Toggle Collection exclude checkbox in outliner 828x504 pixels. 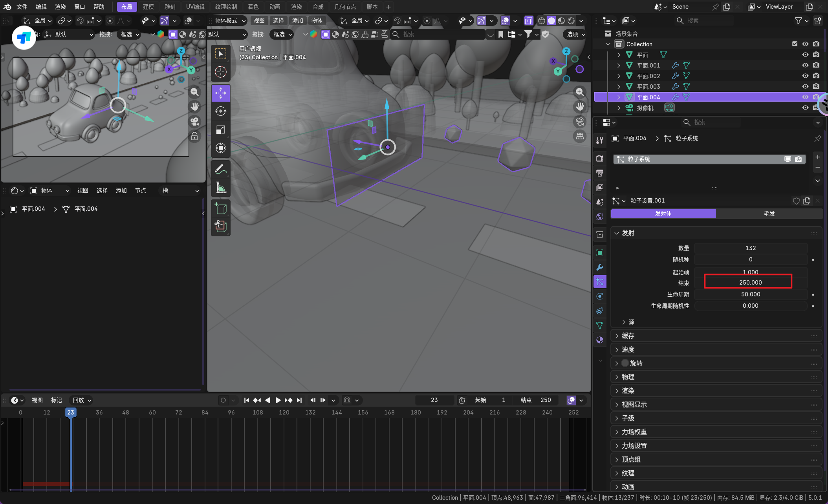point(795,44)
